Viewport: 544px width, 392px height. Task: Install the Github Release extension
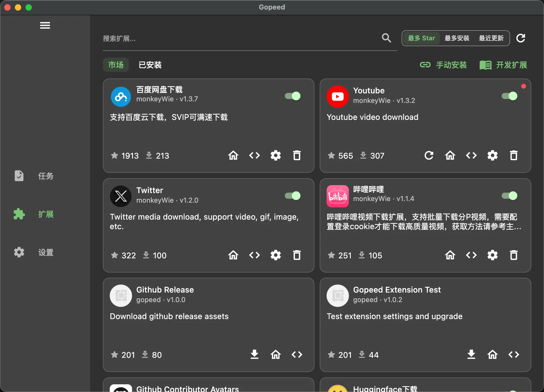[254, 355]
